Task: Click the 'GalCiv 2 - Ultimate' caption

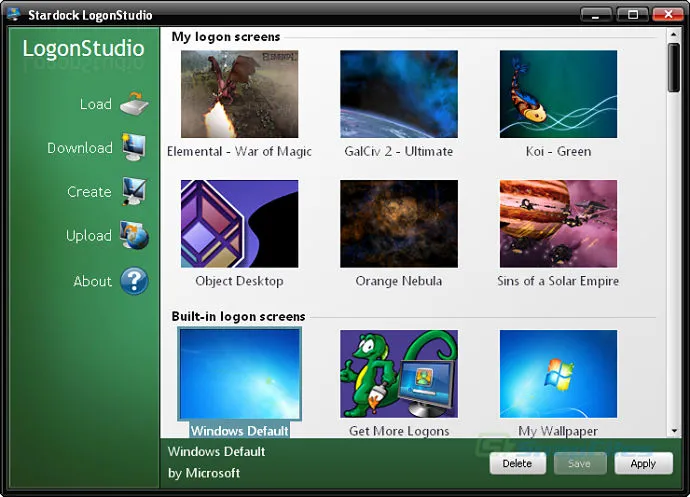Action: 399,151
